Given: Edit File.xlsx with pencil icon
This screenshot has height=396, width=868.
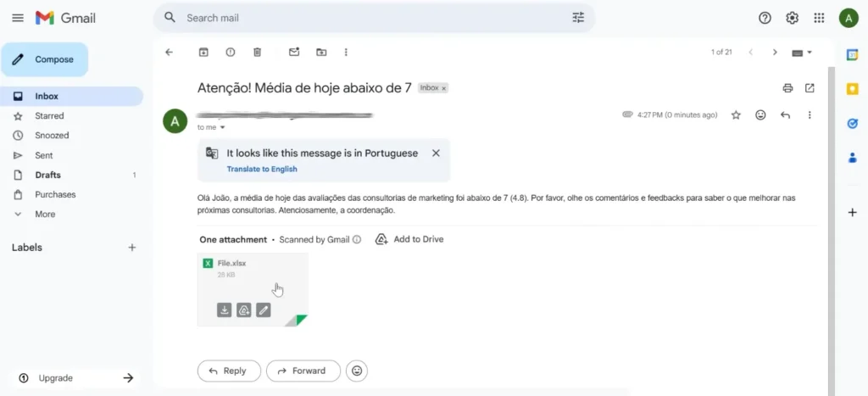Looking at the screenshot, I should pos(264,310).
